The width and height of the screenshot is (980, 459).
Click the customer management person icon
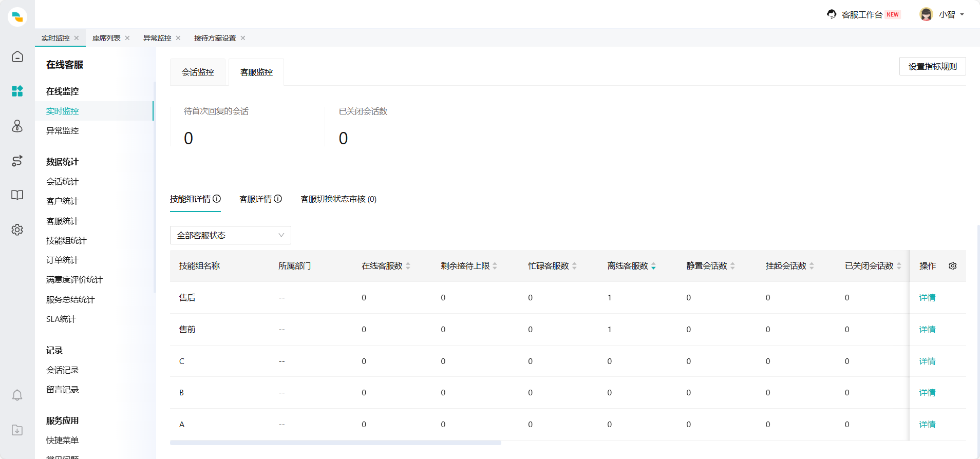pos(17,126)
